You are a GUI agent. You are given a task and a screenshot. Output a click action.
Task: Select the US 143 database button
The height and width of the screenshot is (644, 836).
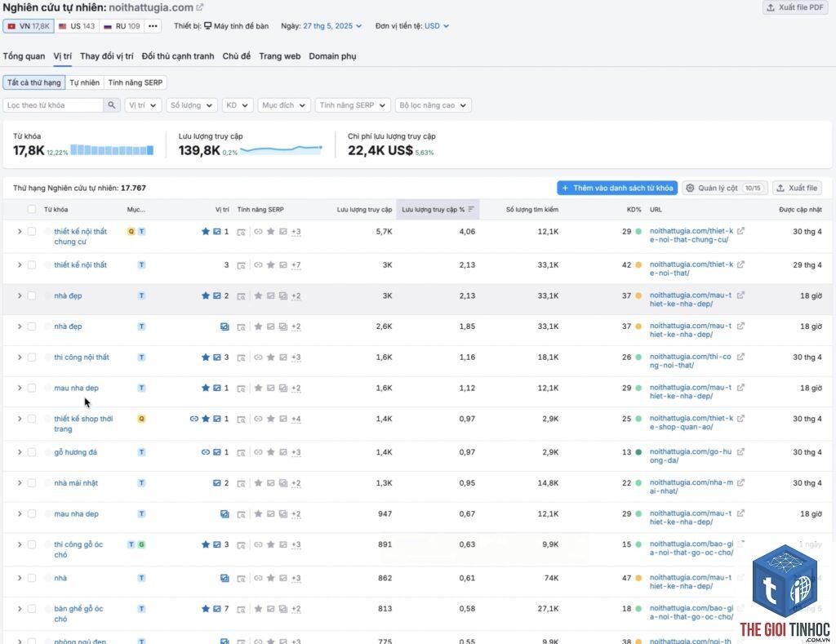click(77, 26)
